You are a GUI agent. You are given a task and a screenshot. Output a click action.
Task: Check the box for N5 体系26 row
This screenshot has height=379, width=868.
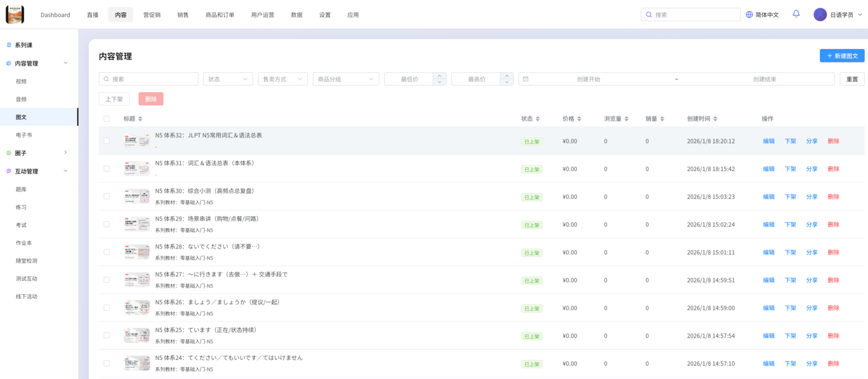pyautogui.click(x=106, y=307)
